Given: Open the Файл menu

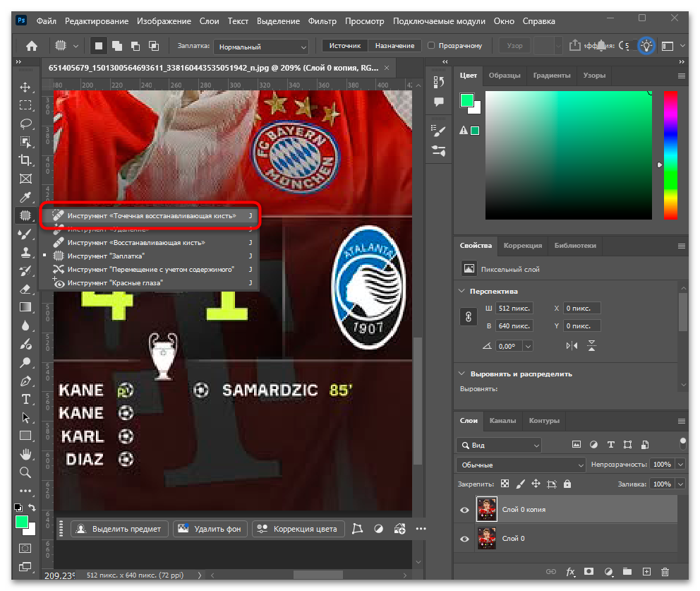Looking at the screenshot, I should 47,21.
